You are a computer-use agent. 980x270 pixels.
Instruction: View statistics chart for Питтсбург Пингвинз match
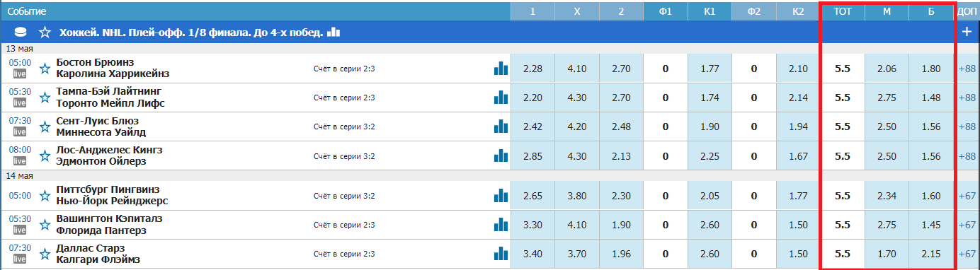(x=501, y=195)
